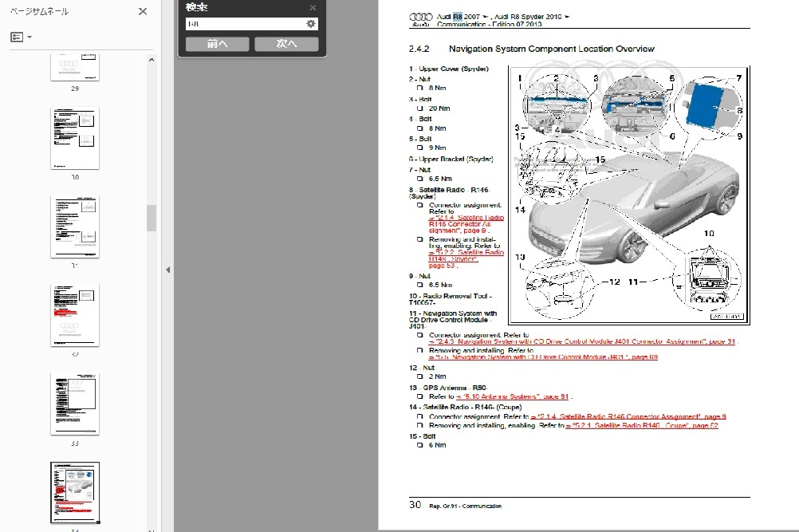Click the text '13 - GPS Antenna - R50'
The height and width of the screenshot is (532, 799).
click(448, 388)
